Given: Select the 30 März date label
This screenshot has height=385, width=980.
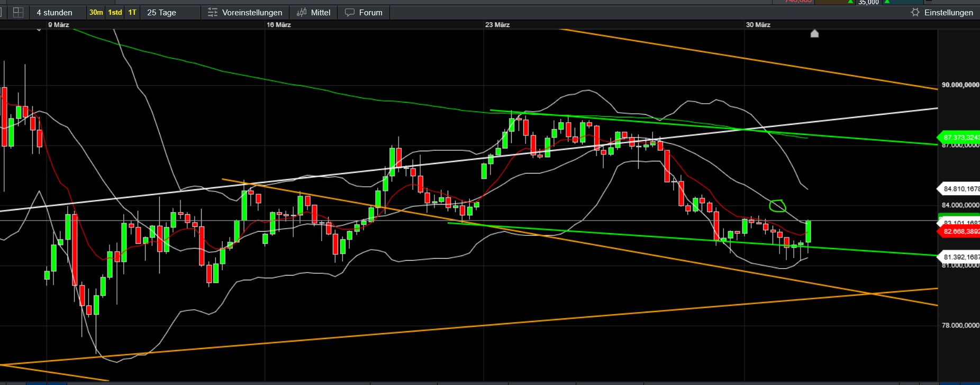Looking at the screenshot, I should 758,25.
